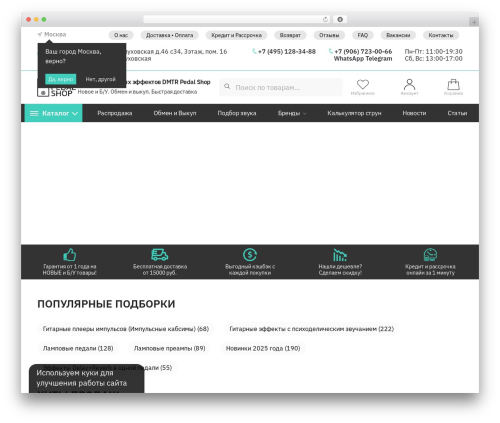Image resolution: width=500 pixels, height=423 pixels.
Task: Call +7 (495) 128-34-88 link
Action: coord(287,52)
